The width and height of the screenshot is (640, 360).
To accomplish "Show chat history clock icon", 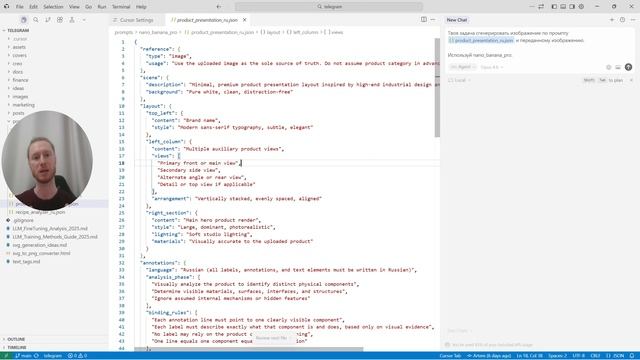I will point(622,20).
